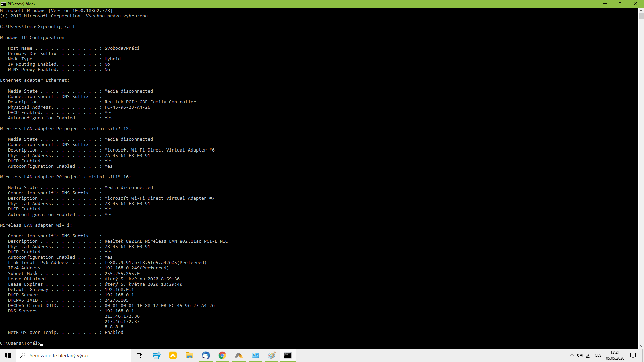The height and width of the screenshot is (362, 644).
Task: Open the grey-orange triangle app in taskbar
Action: (x=238, y=355)
